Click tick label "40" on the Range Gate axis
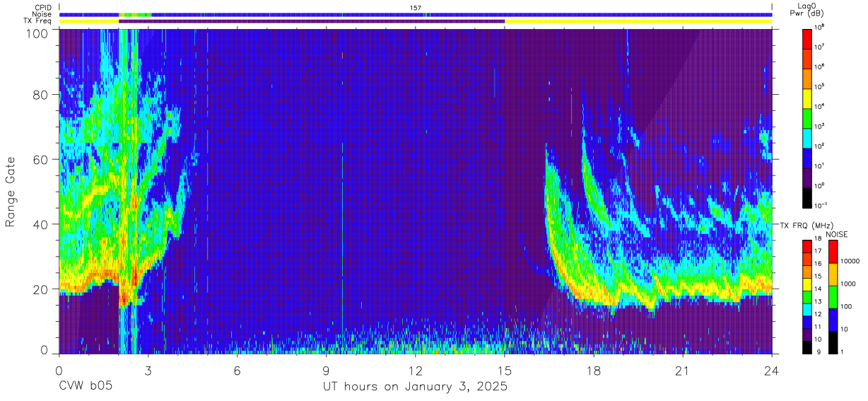 pos(41,224)
